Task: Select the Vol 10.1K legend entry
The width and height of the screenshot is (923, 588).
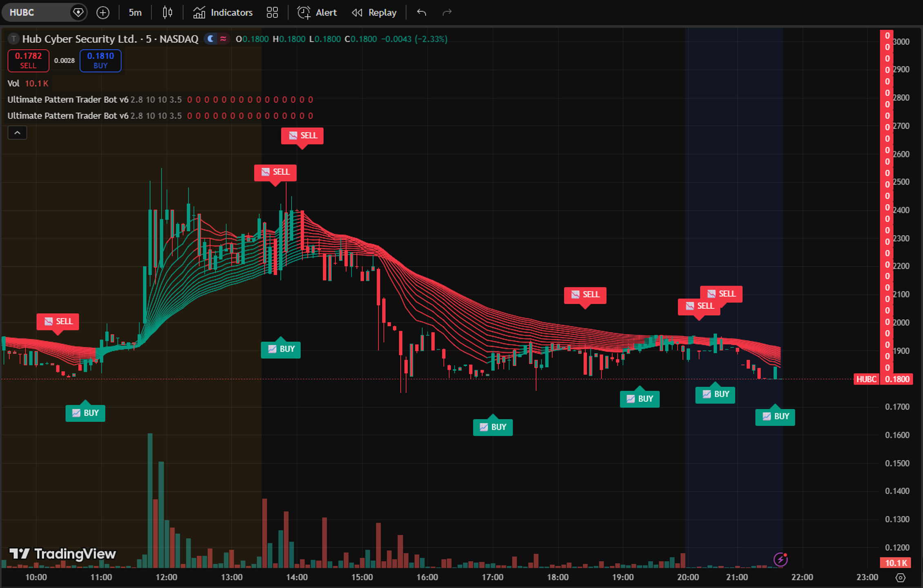Action: pyautogui.click(x=28, y=83)
